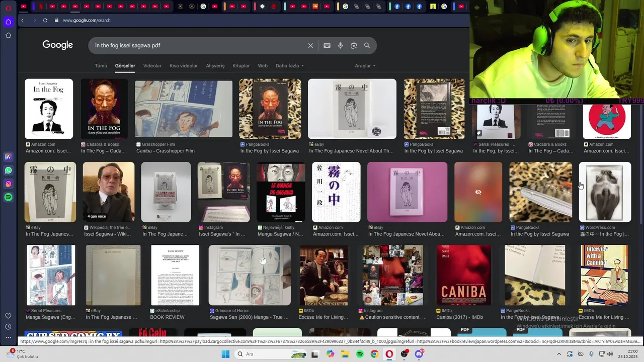
Task: Reveal the blurred sensitive Amazon image
Action: pyautogui.click(x=478, y=192)
